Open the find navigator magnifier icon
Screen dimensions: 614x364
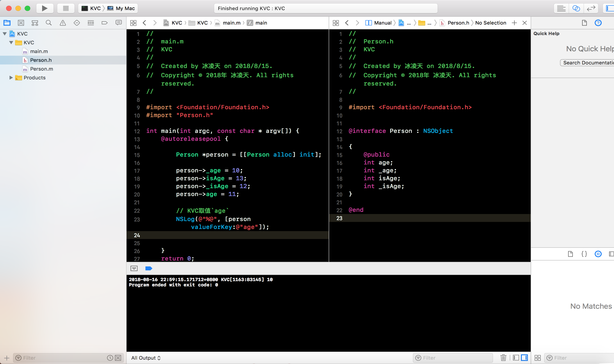point(49,23)
